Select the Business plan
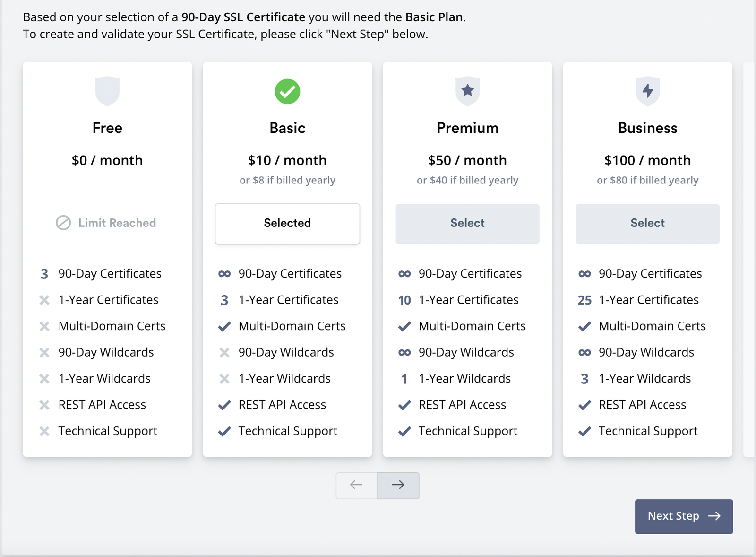 (x=647, y=224)
